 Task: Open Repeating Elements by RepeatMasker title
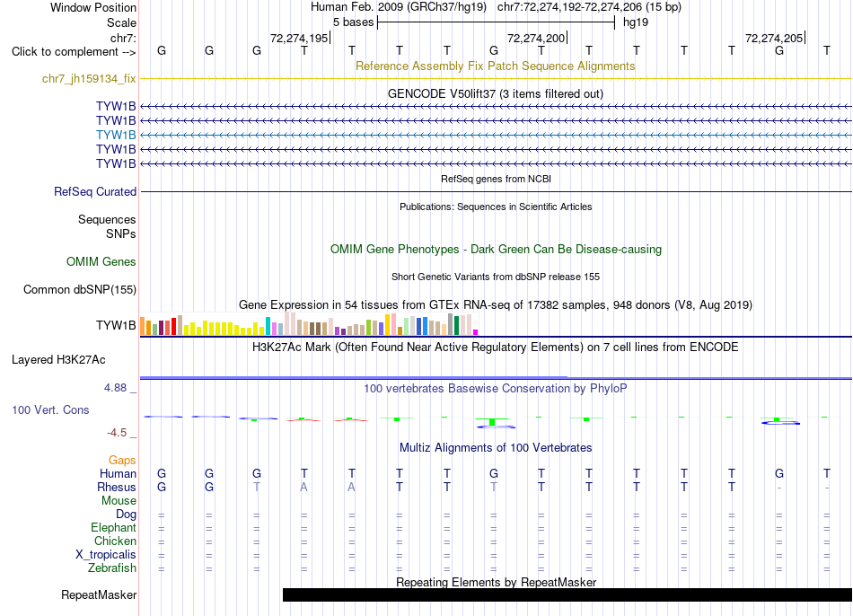pyautogui.click(x=497, y=582)
